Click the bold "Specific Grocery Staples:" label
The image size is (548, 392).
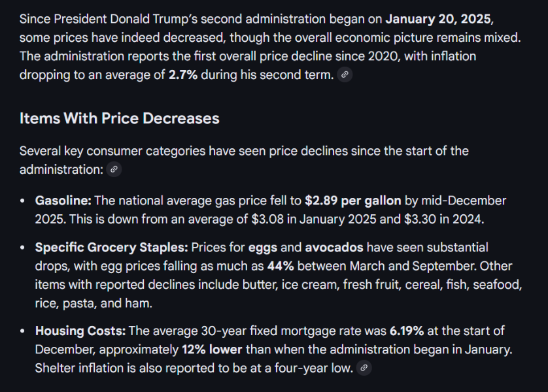(111, 248)
